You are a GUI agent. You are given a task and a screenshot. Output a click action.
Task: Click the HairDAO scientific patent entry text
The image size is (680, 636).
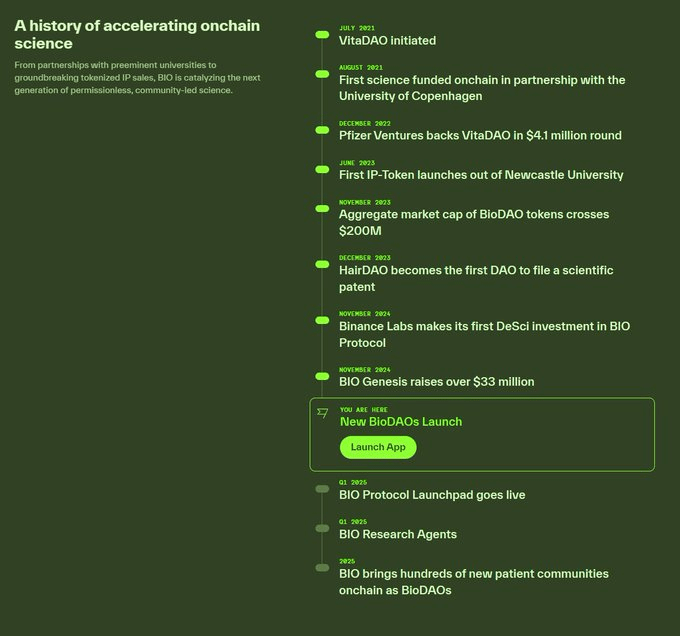476,279
